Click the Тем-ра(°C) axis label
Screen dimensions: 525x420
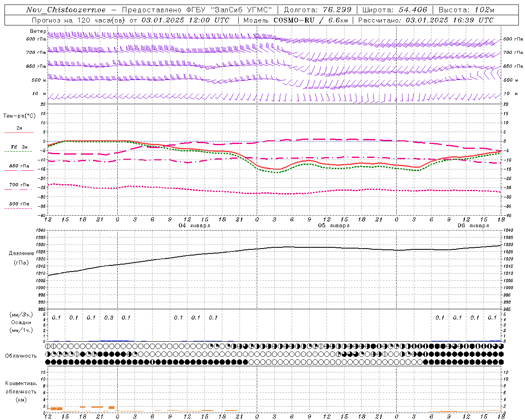click(x=19, y=116)
